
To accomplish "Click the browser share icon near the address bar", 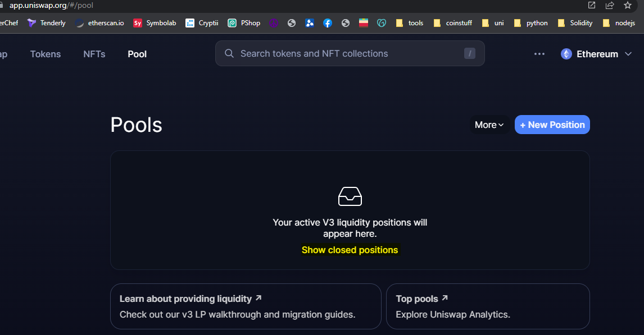I will point(610,5).
